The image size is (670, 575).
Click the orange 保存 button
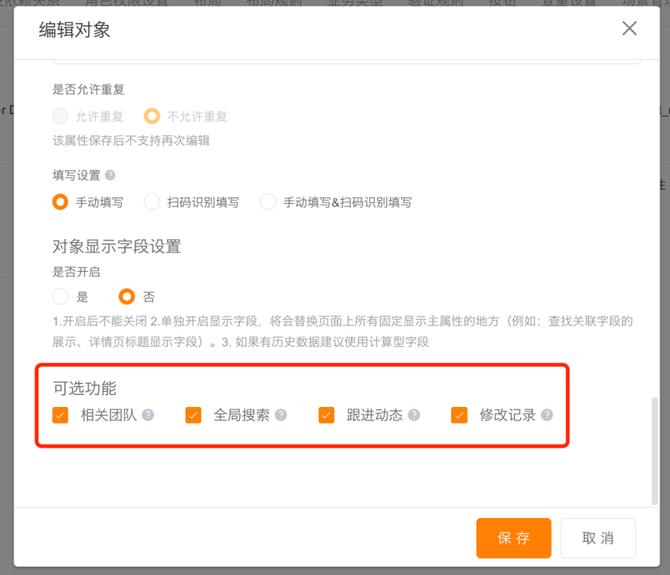513,538
